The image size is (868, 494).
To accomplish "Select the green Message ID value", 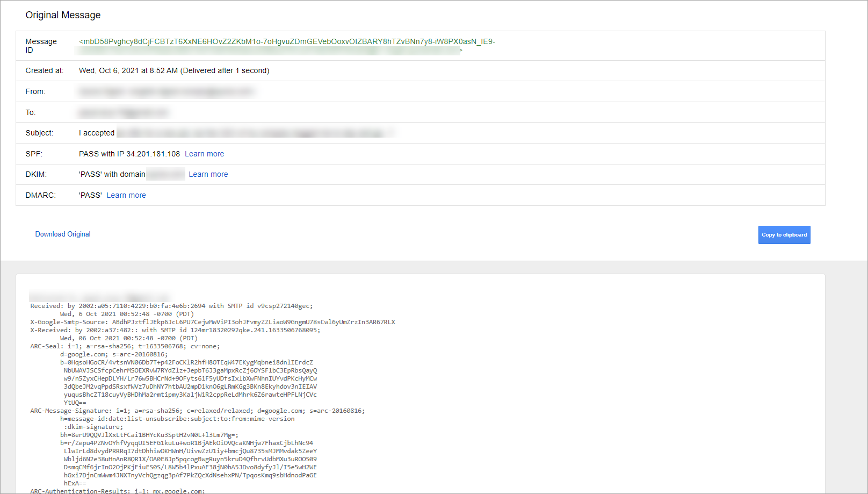I will [x=287, y=41].
